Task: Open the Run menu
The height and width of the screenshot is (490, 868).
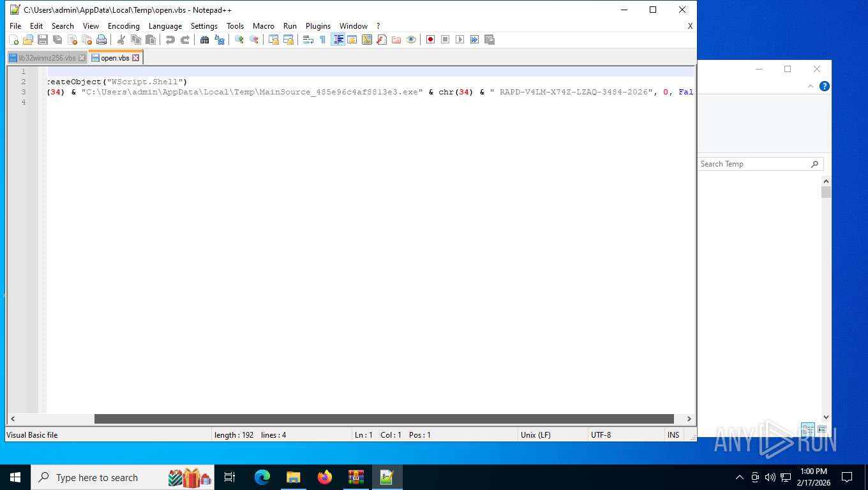Action: pyautogui.click(x=290, y=26)
